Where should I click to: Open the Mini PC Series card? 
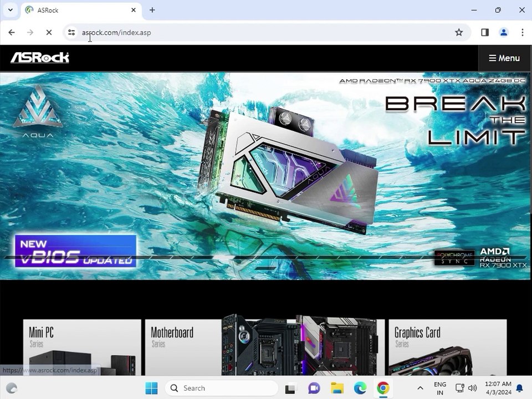[82, 347]
